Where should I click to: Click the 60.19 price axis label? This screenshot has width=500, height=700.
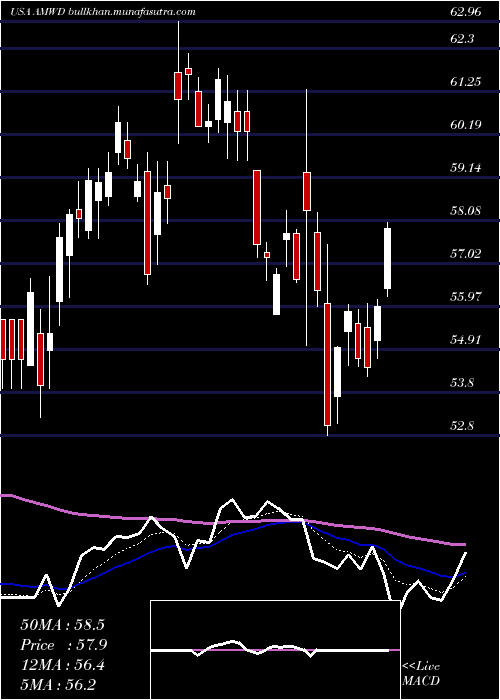click(466, 125)
